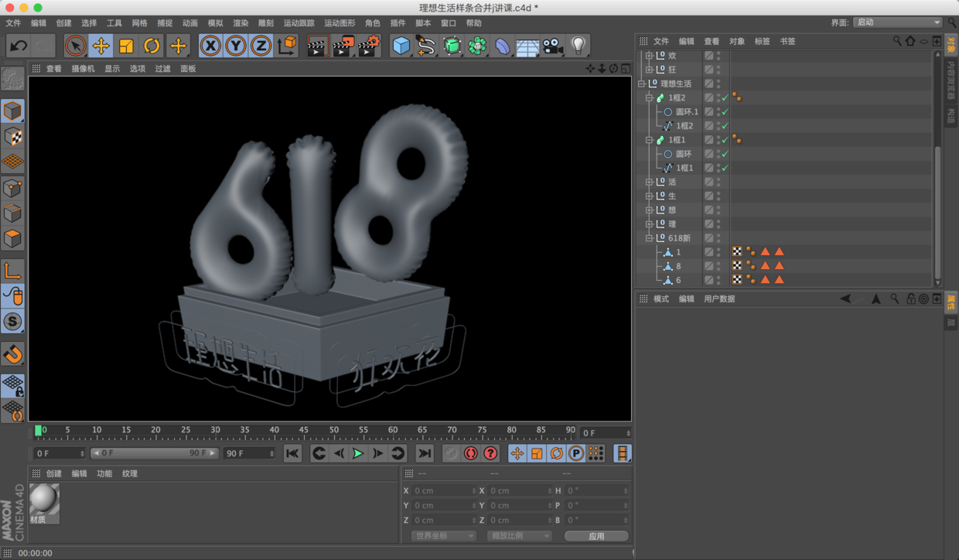Add a light bulb object

(x=578, y=46)
